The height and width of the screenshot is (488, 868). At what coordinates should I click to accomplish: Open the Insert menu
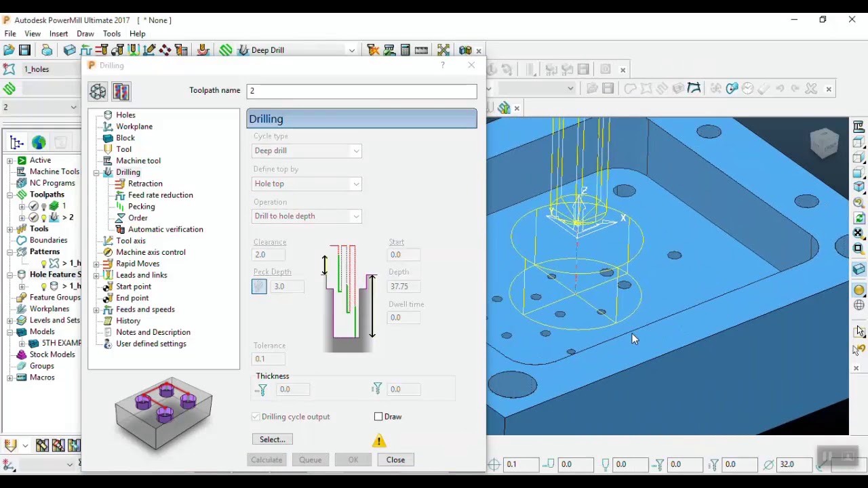tap(58, 34)
